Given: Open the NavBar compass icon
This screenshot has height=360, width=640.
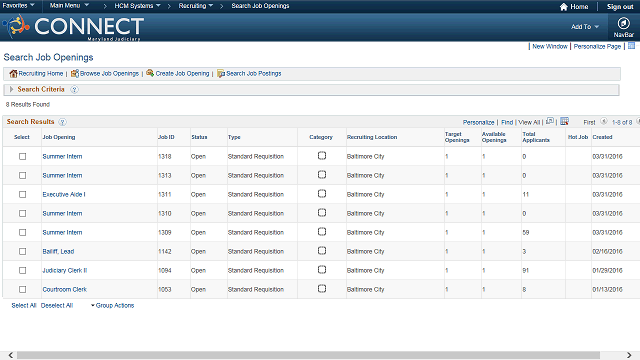Looking at the screenshot, I should tap(623, 23).
